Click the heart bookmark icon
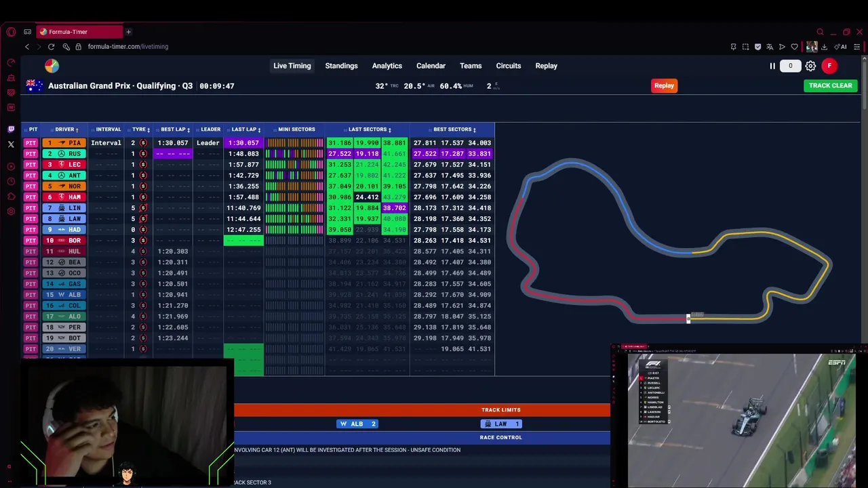The height and width of the screenshot is (488, 868). [x=794, y=47]
